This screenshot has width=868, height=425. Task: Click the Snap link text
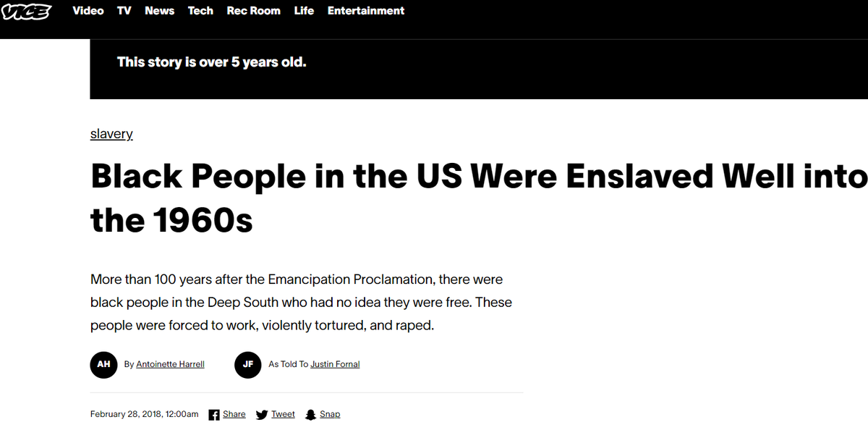[330, 414]
